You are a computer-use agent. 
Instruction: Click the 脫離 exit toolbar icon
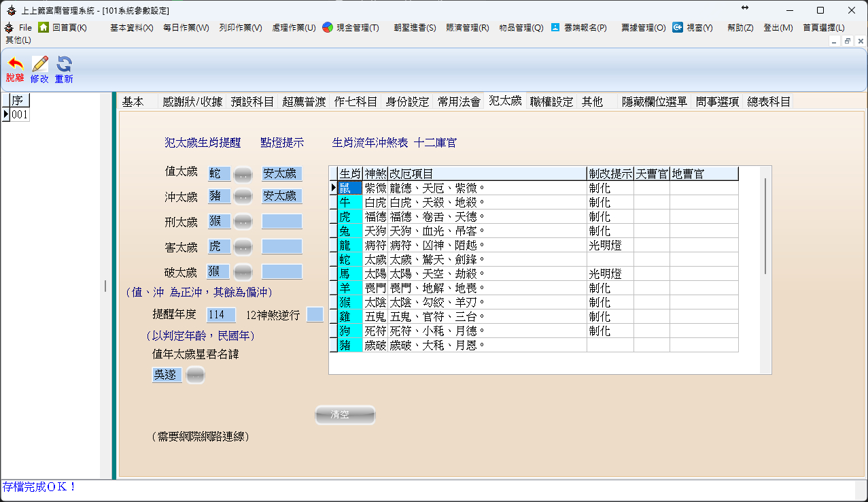(14, 65)
